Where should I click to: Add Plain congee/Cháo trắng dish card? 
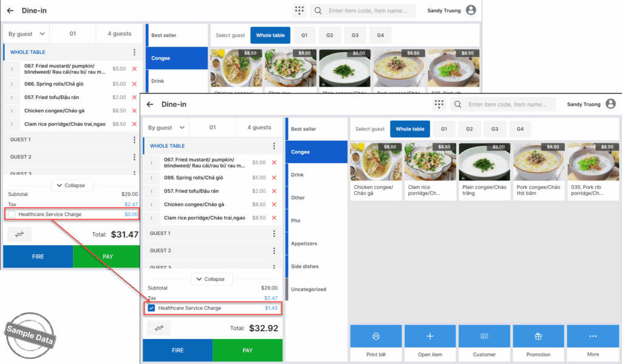pyautogui.click(x=484, y=172)
